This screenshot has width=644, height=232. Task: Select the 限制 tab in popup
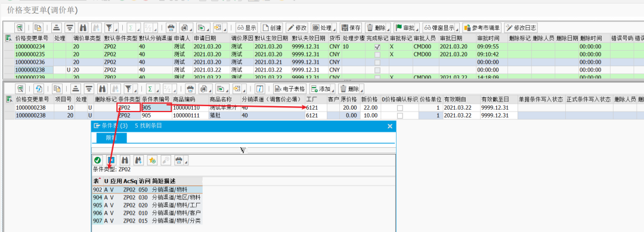point(112,138)
